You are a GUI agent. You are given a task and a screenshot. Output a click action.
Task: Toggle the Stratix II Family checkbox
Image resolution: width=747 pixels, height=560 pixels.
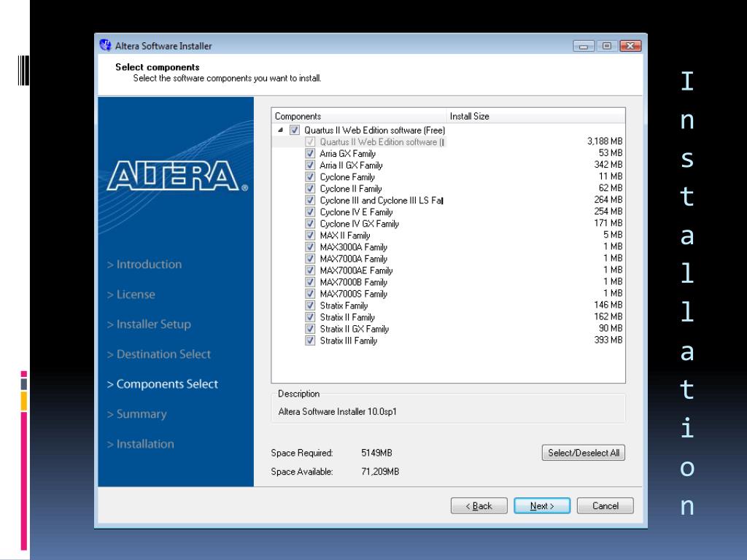[310, 316]
